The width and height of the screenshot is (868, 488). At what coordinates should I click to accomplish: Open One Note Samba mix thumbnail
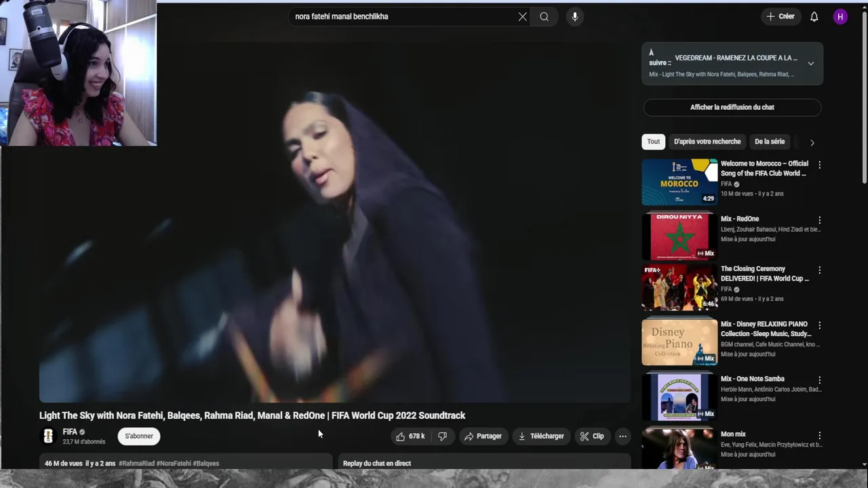pyautogui.click(x=679, y=396)
